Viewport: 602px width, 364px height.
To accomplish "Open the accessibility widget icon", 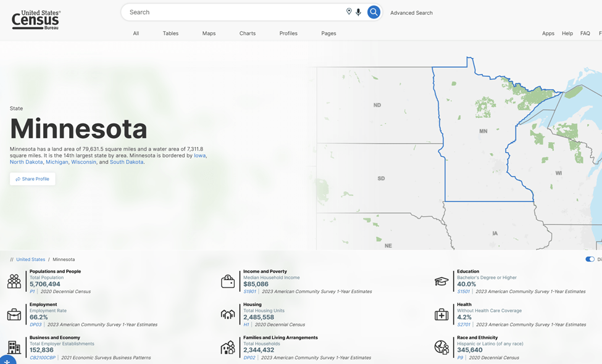I will tap(7, 360).
